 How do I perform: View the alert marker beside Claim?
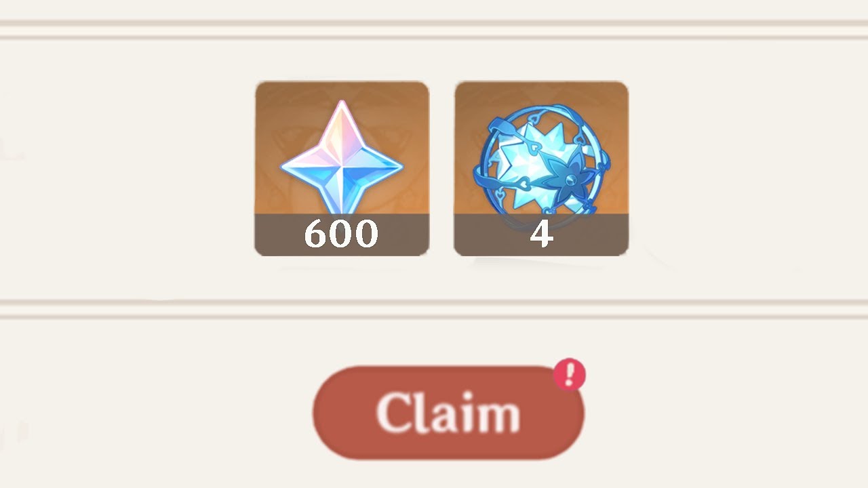tap(570, 374)
